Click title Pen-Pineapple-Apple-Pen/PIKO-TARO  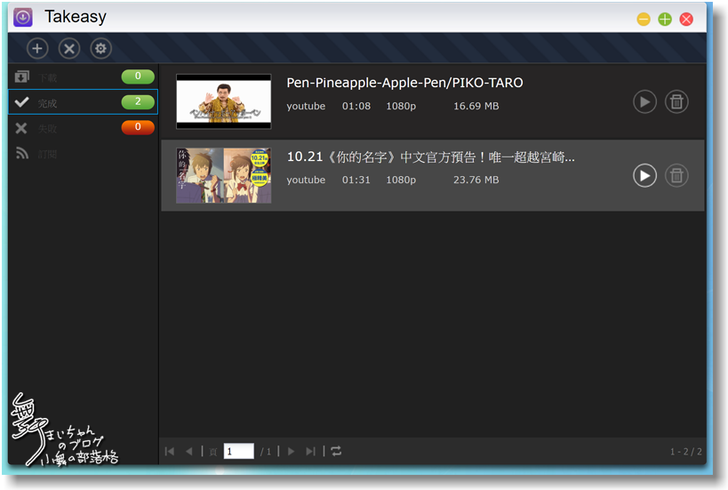point(405,83)
